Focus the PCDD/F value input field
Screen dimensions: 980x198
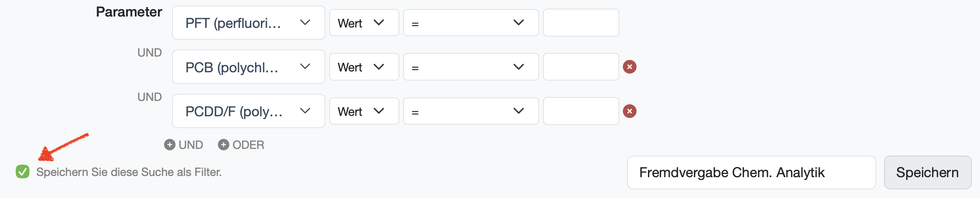[x=581, y=111]
